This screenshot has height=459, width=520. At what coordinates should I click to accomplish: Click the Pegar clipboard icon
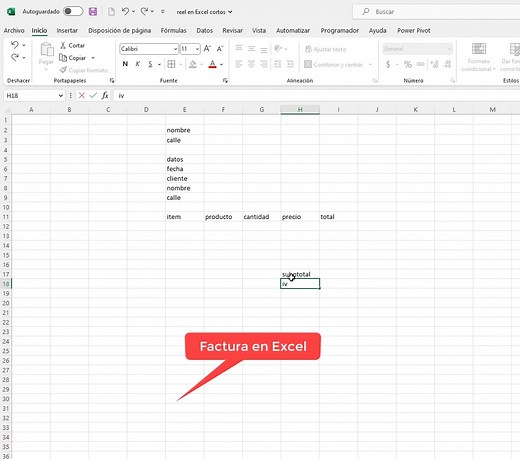click(47, 49)
